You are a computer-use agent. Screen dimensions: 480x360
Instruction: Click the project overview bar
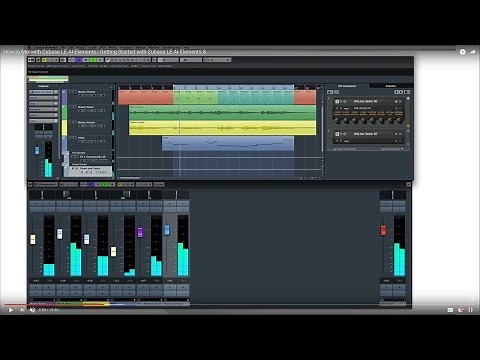tap(48, 79)
